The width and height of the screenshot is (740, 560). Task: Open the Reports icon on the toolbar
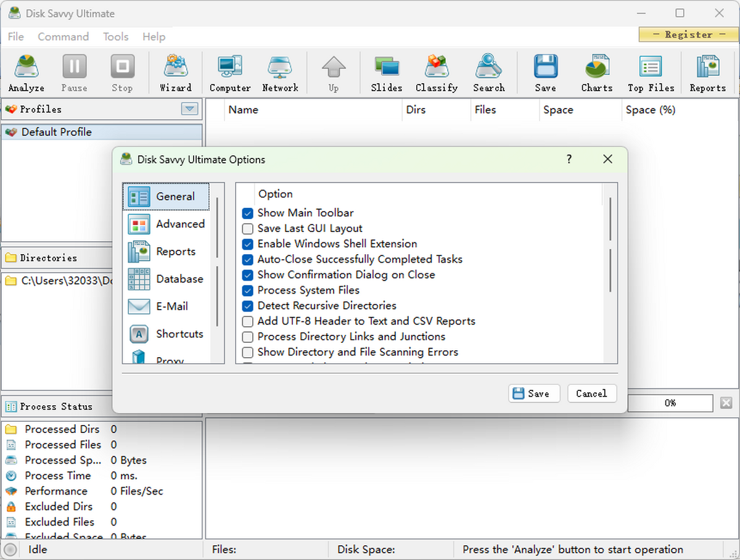707,72
